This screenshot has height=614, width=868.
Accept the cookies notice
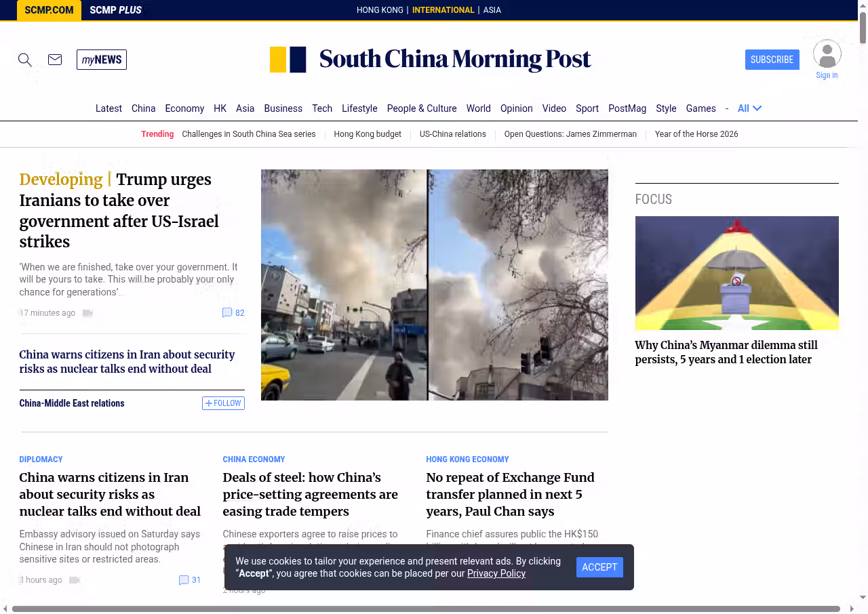pyautogui.click(x=599, y=567)
